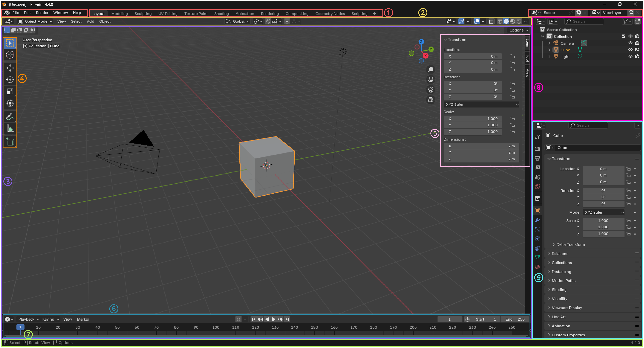Uncheck the Collection exclude checkbox

(x=624, y=36)
